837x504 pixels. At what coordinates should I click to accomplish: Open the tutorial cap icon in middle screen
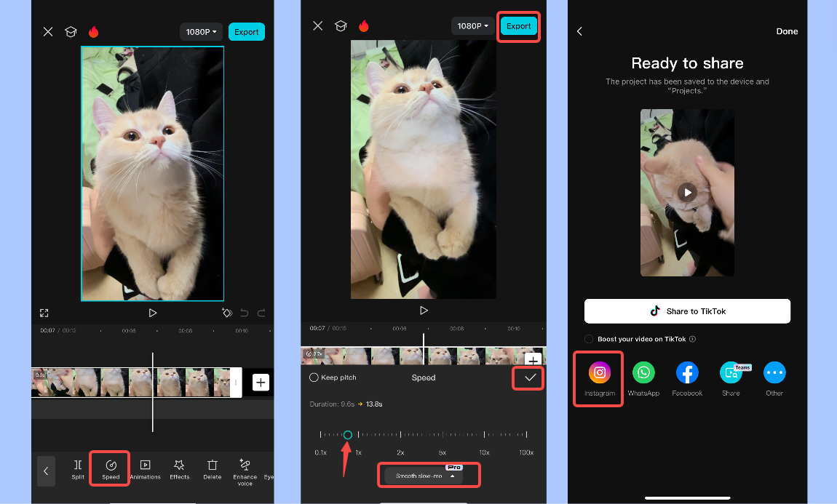coord(341,25)
